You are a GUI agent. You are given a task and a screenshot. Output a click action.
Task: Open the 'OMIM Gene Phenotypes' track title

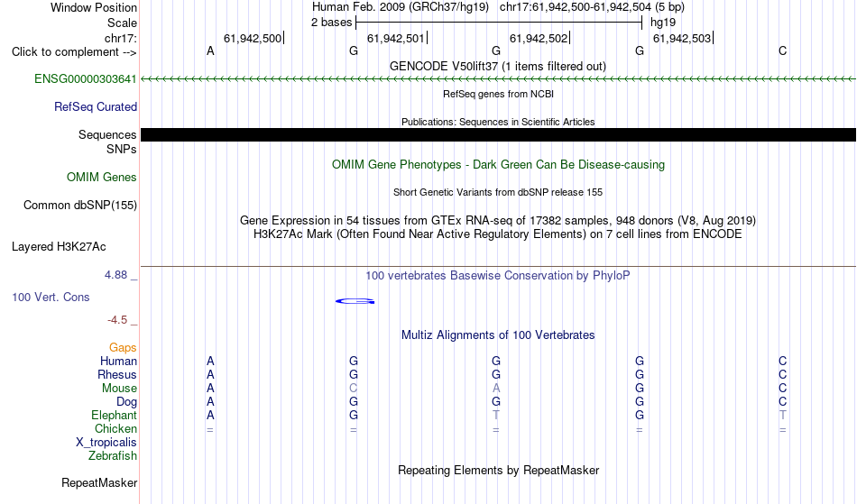[498, 165]
